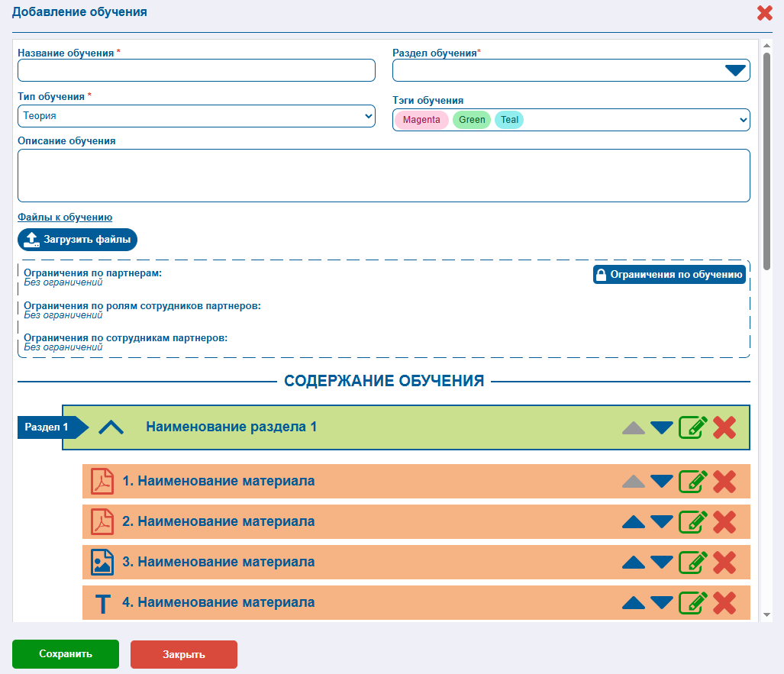Image resolution: width=784 pixels, height=674 pixels.
Task: Move material 2 up arrow
Action: click(x=634, y=522)
